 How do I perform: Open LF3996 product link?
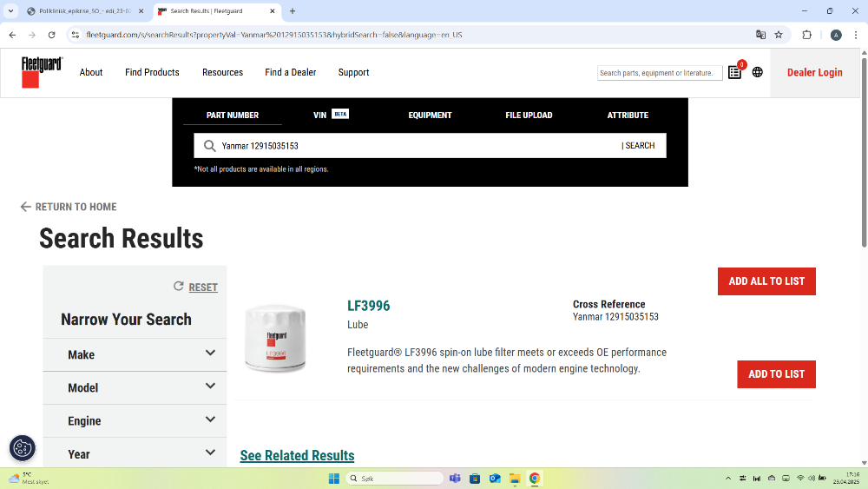369,306
